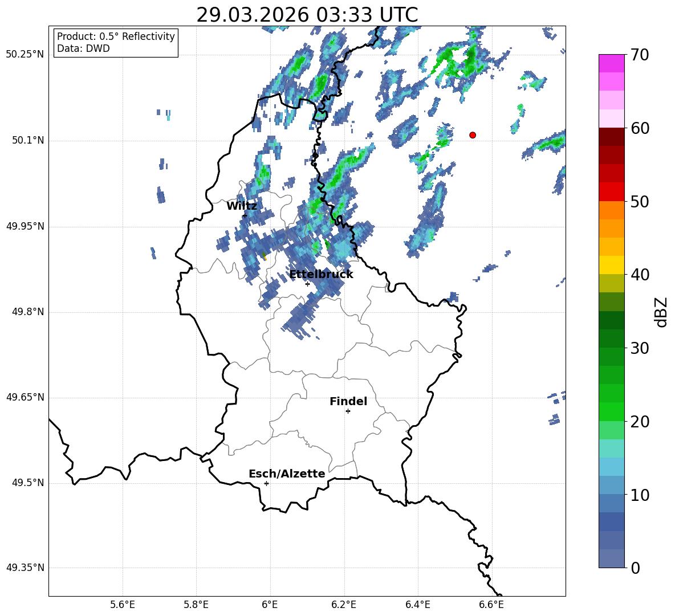675x616 pixels.
Task: Click the title '29.03.2026 03:33 UTC'
Action: click(307, 15)
